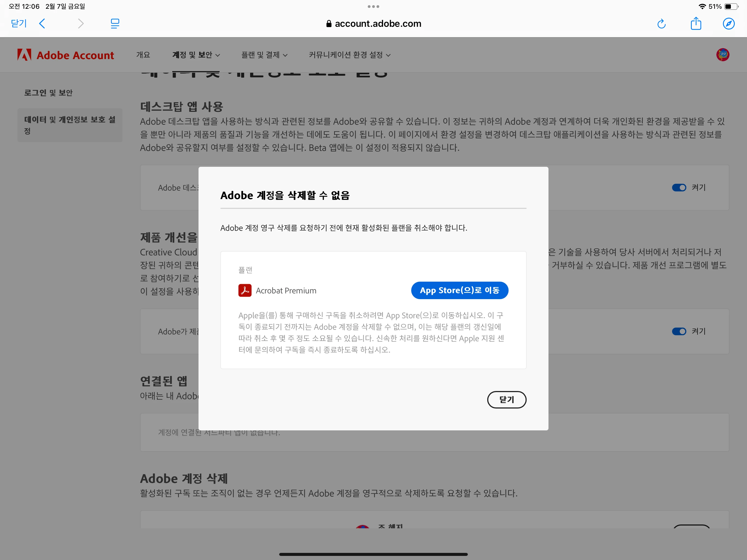Open the share sheet icon
This screenshot has height=560, width=747.
point(696,24)
